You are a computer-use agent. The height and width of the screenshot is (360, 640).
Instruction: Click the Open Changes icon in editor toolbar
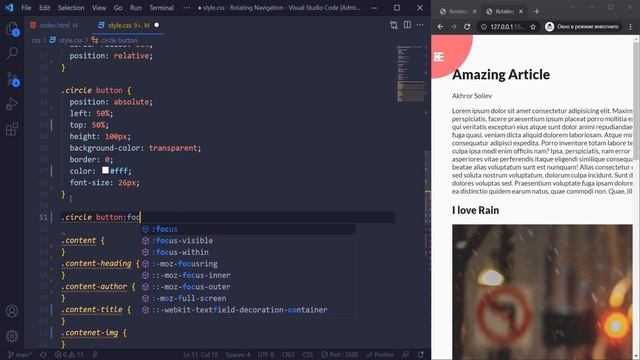394,25
